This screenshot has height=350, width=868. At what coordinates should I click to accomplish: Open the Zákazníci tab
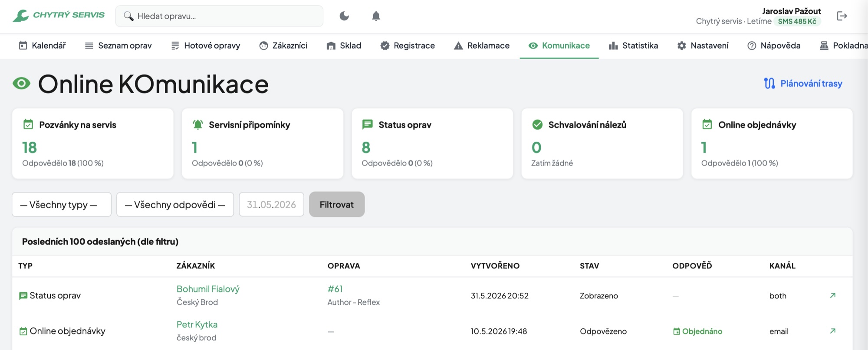click(283, 46)
